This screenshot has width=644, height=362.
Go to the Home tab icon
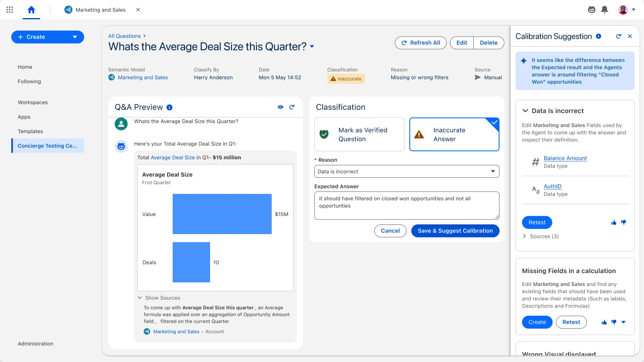pos(31,10)
